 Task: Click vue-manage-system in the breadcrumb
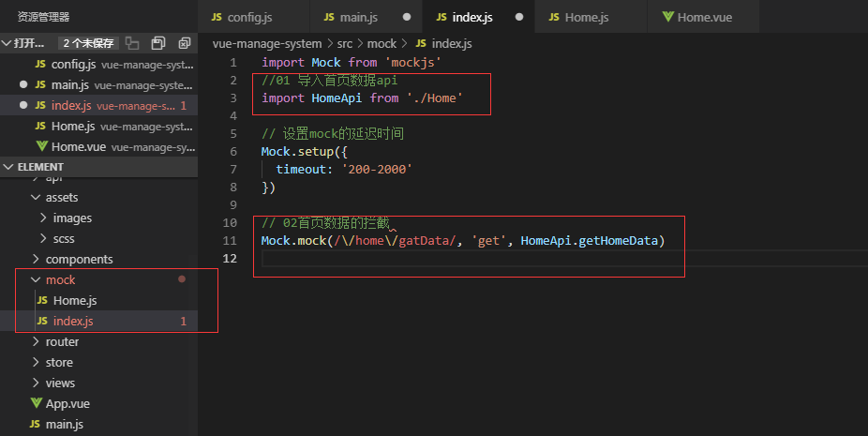click(267, 43)
